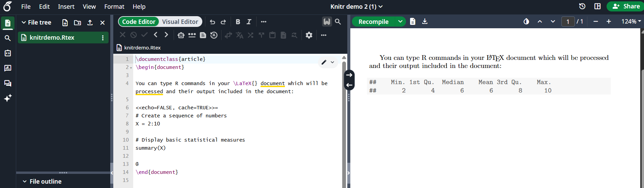Open the Overleaf home logo

[7, 6]
